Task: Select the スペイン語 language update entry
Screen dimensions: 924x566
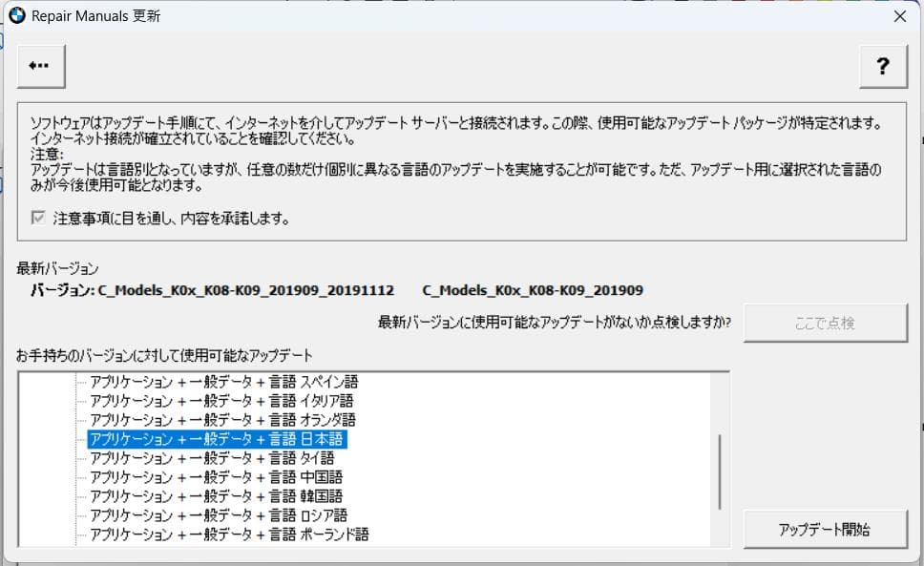Action: (223, 382)
